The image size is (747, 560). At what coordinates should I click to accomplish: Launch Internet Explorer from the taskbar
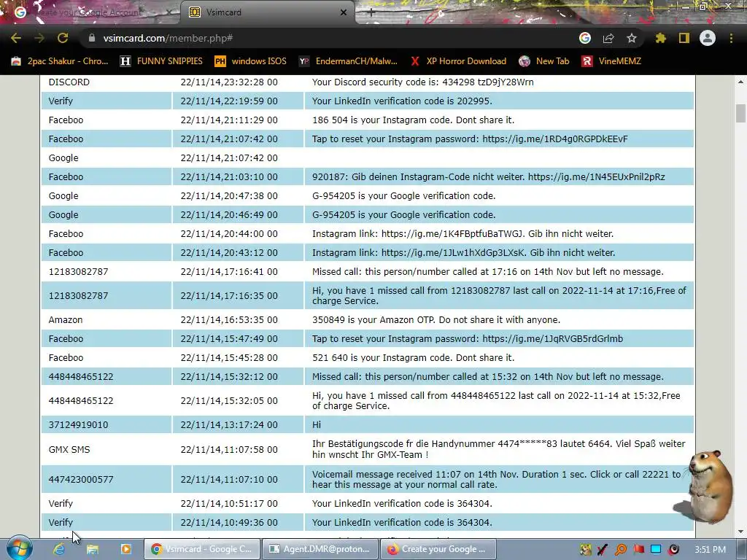(x=59, y=549)
